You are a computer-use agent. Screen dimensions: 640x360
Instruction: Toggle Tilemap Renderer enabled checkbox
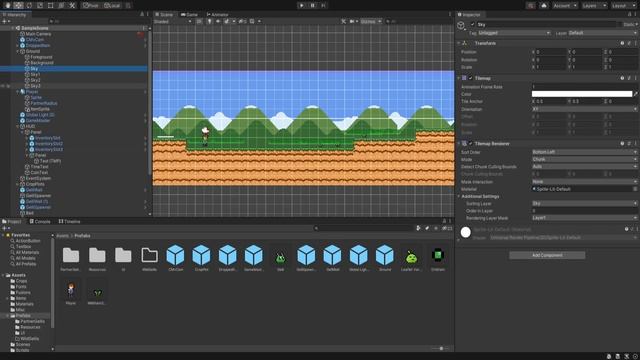(471, 144)
